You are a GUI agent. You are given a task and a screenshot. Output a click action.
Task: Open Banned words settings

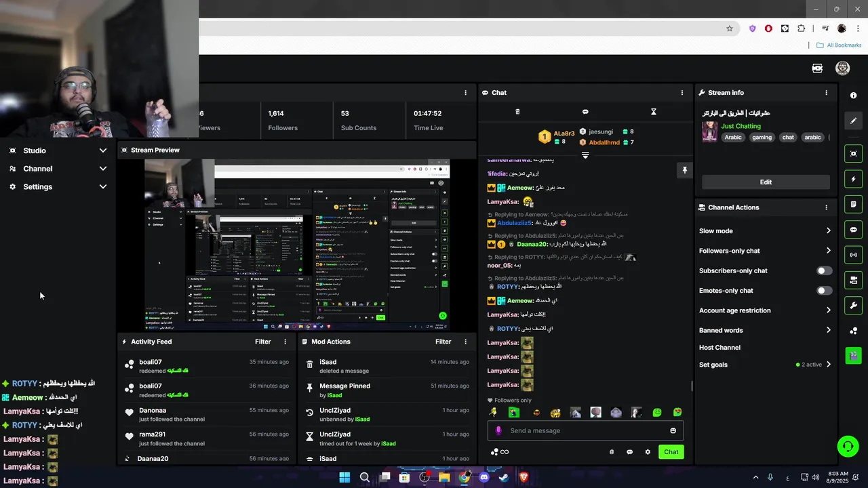click(x=765, y=330)
